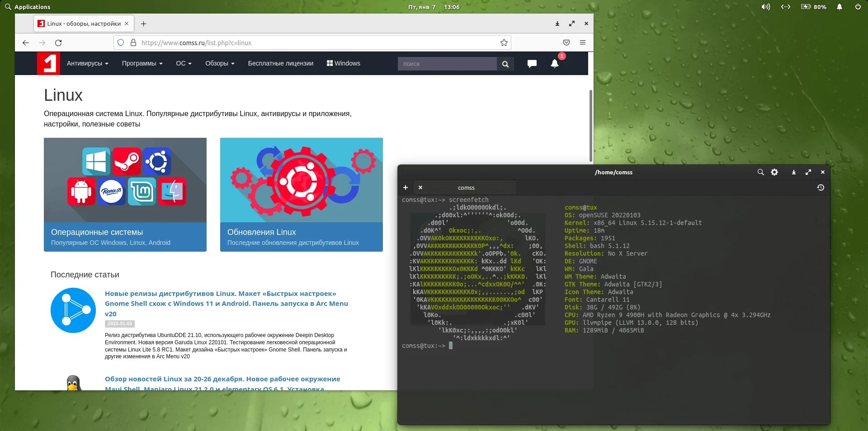This screenshot has width=868, height=431.
Task: Open the Pocket save icon
Action: click(566, 42)
